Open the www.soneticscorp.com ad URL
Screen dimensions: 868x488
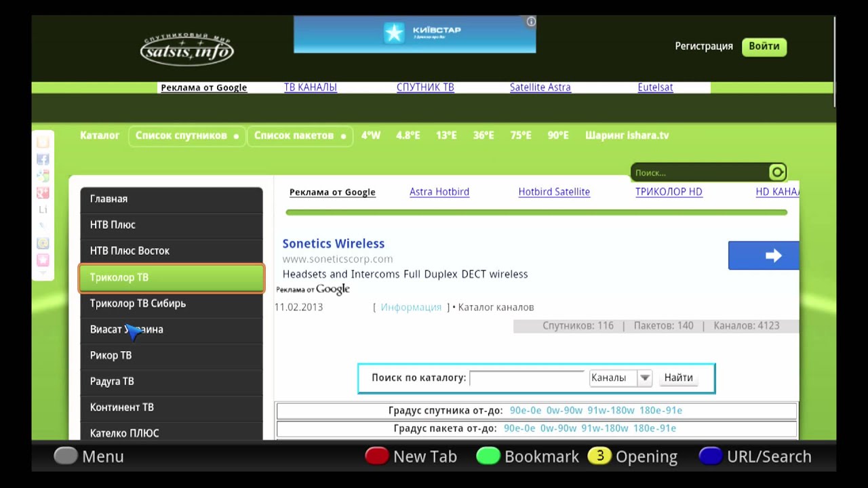[338, 259]
